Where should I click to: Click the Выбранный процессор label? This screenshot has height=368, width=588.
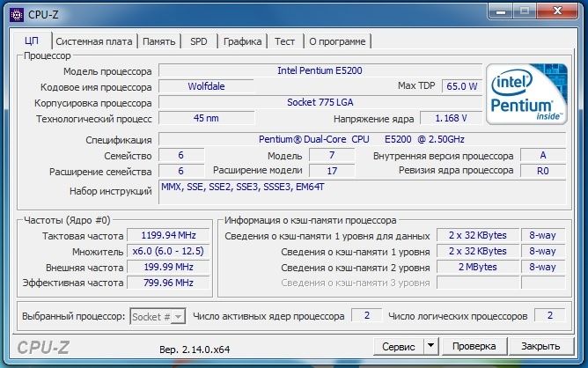(74, 316)
